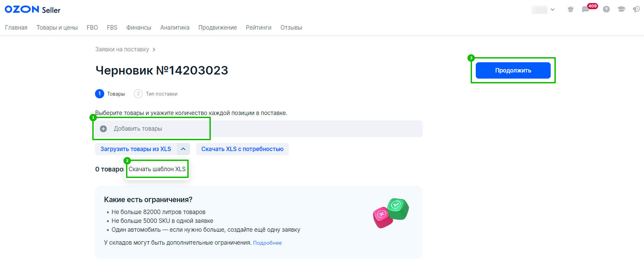Viewport: 644px width, 262px height.
Task: Click the megaphone announcements icon
Action: [x=636, y=10]
